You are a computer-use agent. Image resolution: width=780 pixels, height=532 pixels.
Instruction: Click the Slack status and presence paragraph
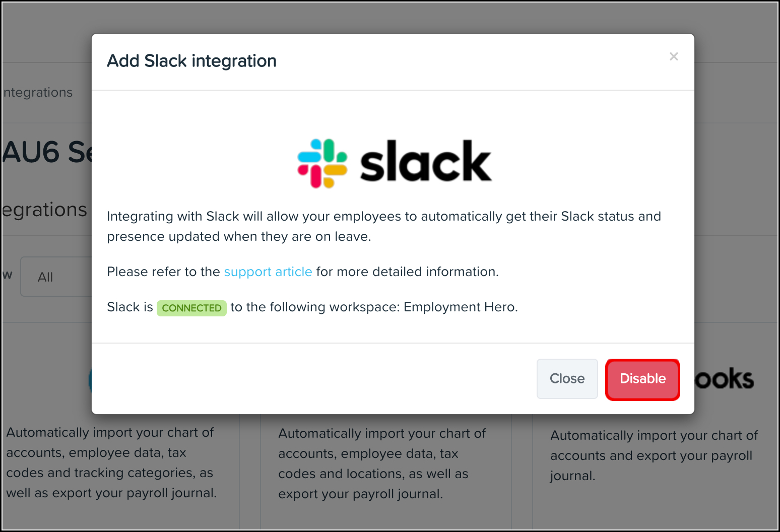[x=384, y=226]
